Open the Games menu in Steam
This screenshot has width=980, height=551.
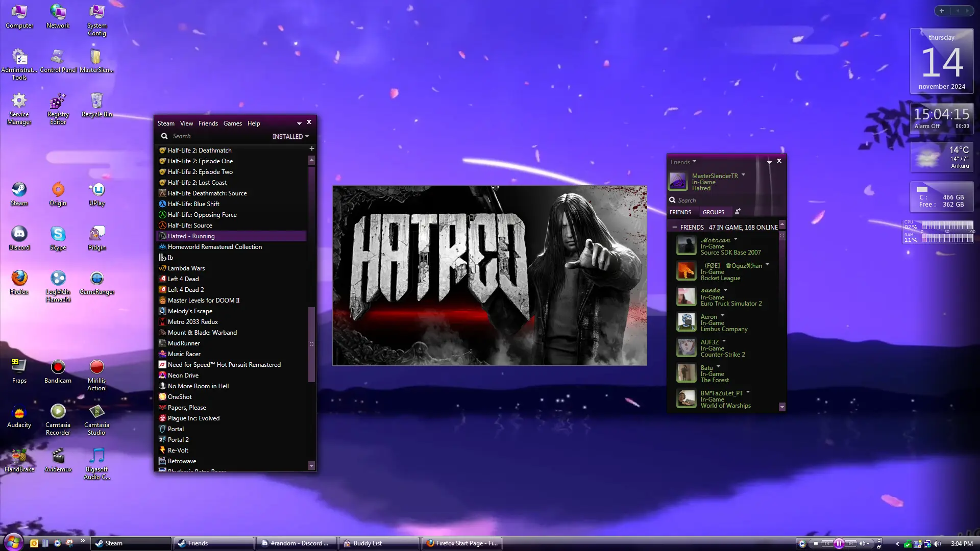233,123
